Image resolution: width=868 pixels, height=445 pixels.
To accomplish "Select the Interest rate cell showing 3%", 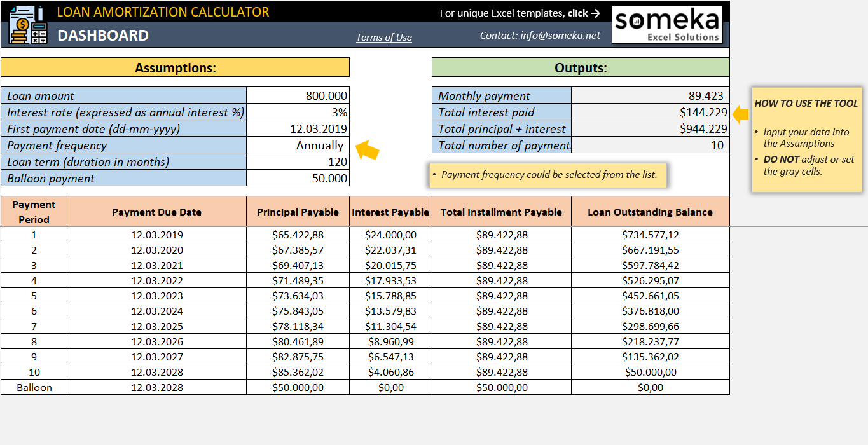I will point(298,112).
